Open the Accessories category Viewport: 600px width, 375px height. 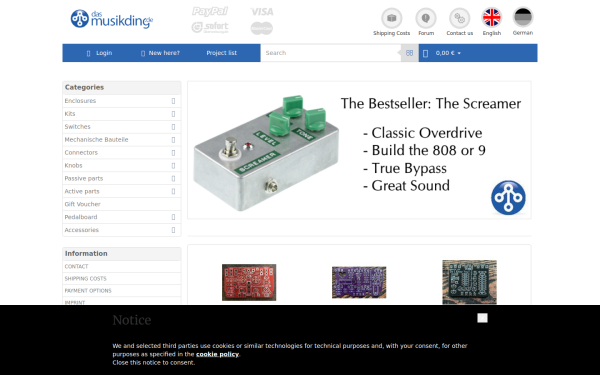(82, 230)
